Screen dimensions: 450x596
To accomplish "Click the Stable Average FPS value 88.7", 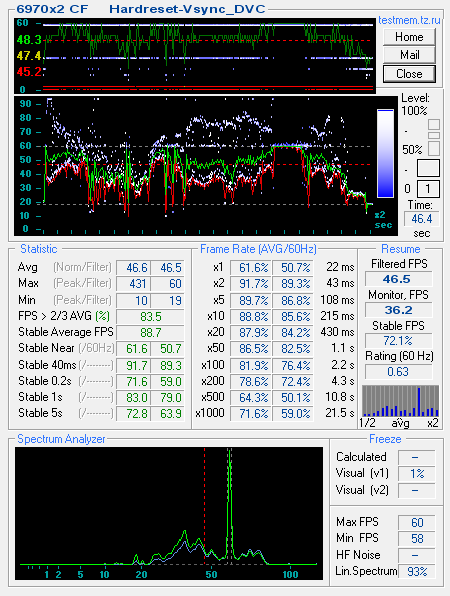I will point(150,332).
